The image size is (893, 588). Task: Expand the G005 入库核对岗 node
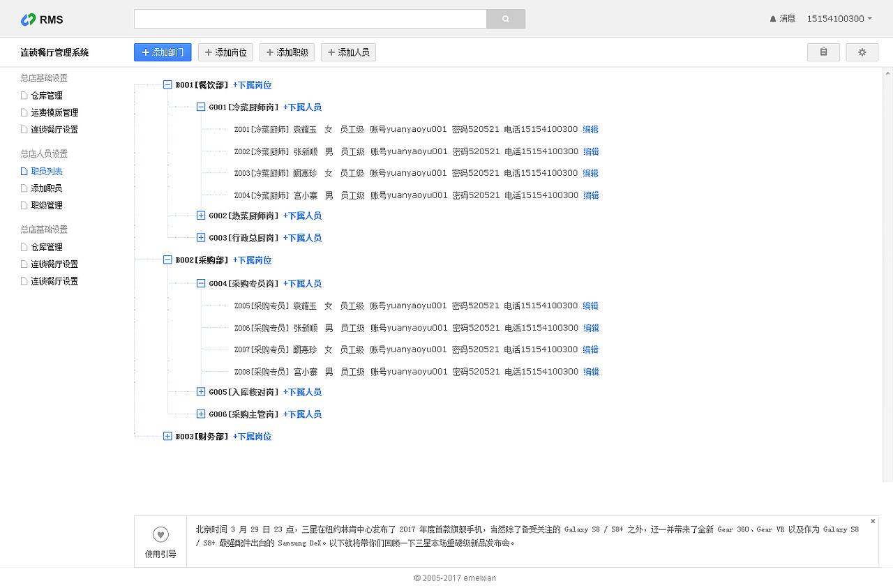(201, 392)
